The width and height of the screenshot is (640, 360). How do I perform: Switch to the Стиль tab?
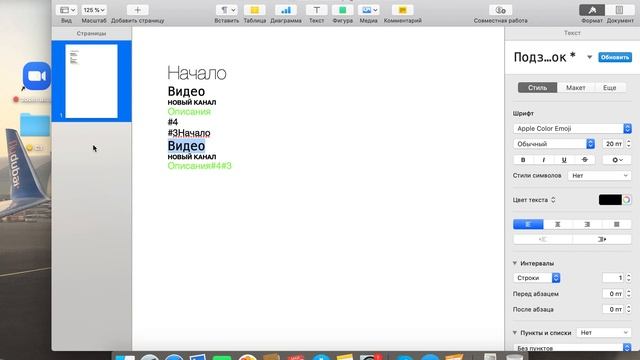537,88
